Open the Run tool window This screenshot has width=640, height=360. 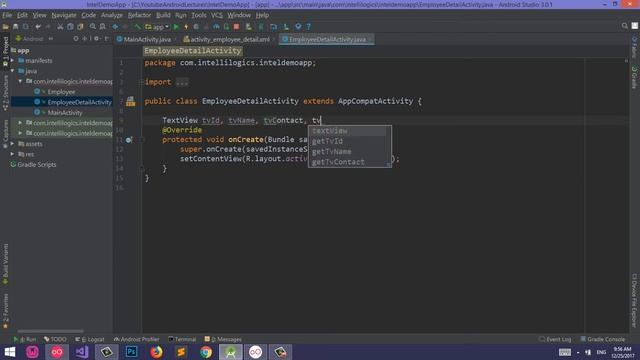tap(25, 339)
